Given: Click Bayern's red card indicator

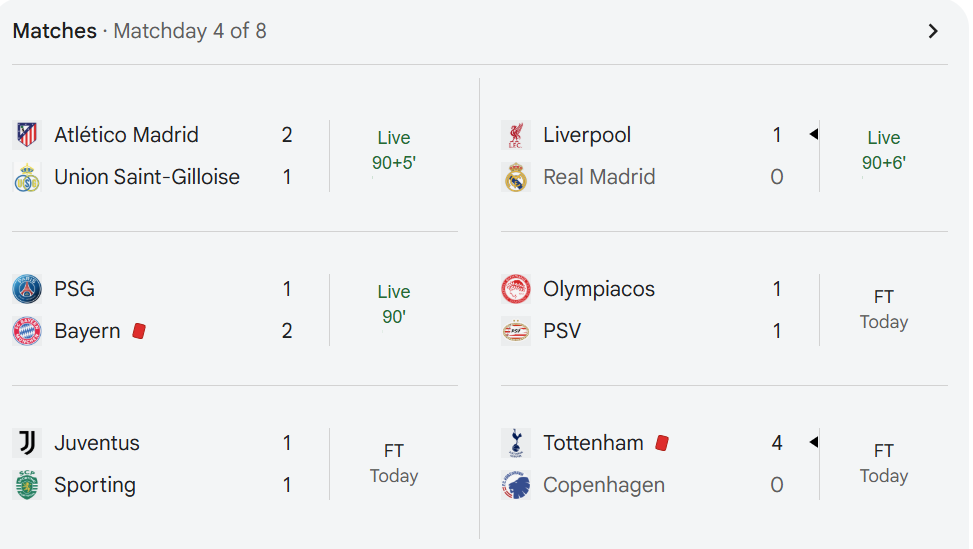Looking at the screenshot, I should 139,331.
